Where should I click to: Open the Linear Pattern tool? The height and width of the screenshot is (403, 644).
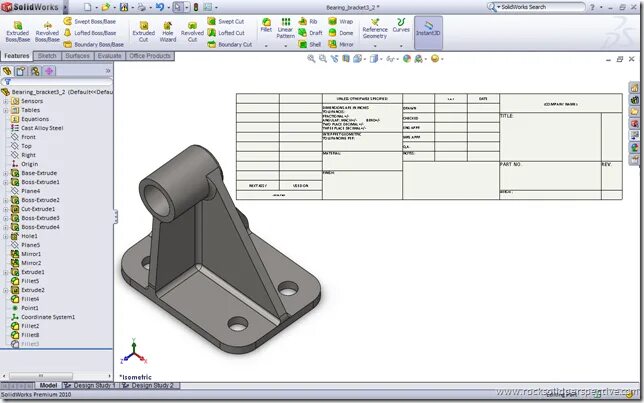click(285, 28)
